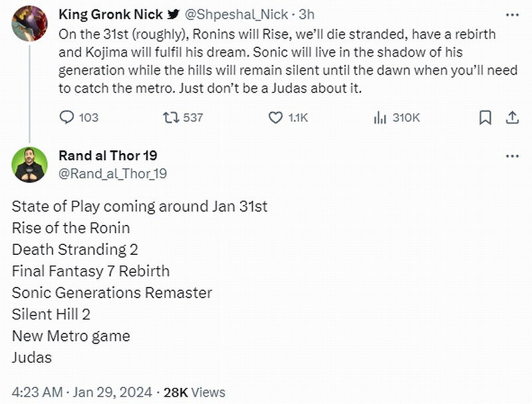Open Rand al Thor 19's avatar

tap(29, 164)
